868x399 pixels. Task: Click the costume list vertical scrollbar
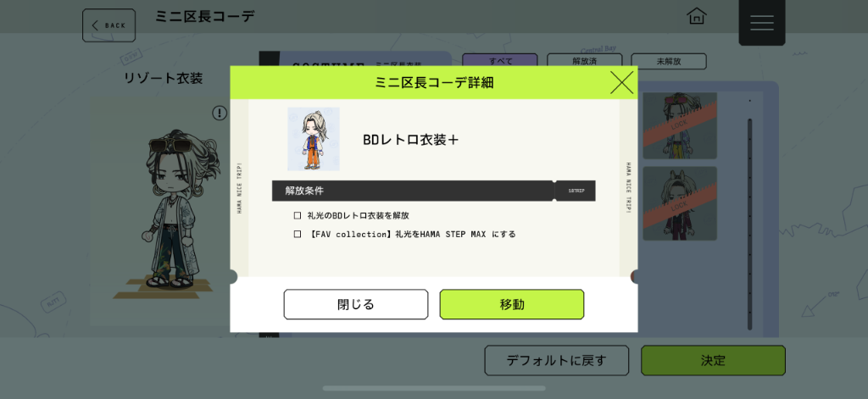[x=750, y=224]
